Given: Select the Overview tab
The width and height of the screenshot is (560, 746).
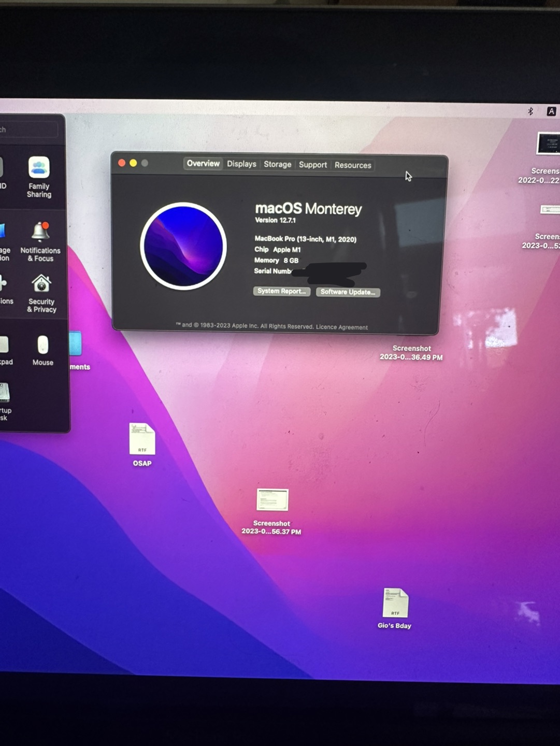Looking at the screenshot, I should click(x=203, y=163).
